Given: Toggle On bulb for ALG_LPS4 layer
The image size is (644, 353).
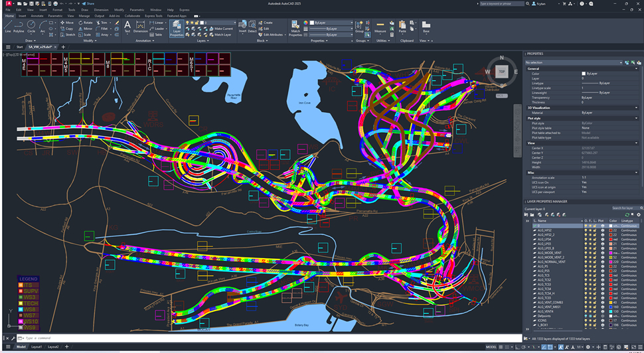Looking at the screenshot, I should (x=586, y=240).
